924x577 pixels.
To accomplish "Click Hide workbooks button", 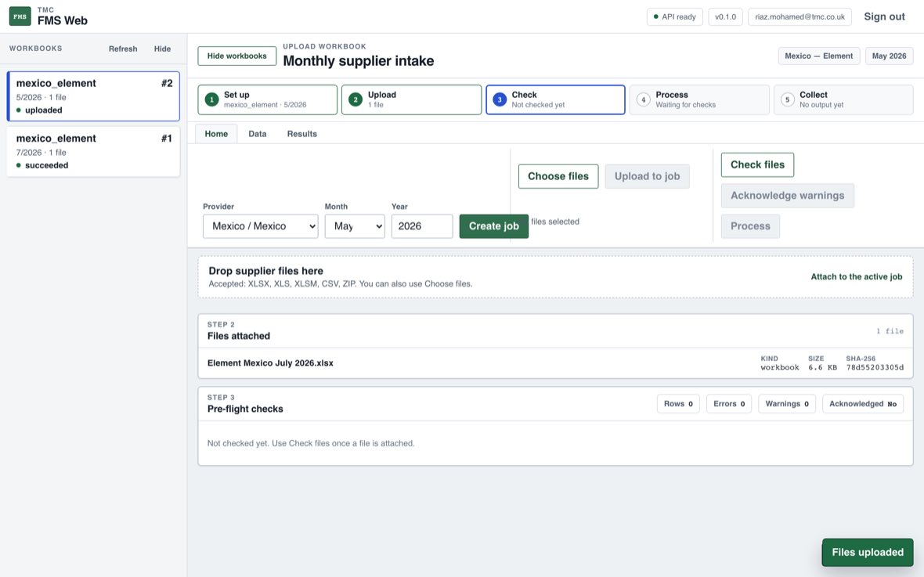I will (237, 56).
